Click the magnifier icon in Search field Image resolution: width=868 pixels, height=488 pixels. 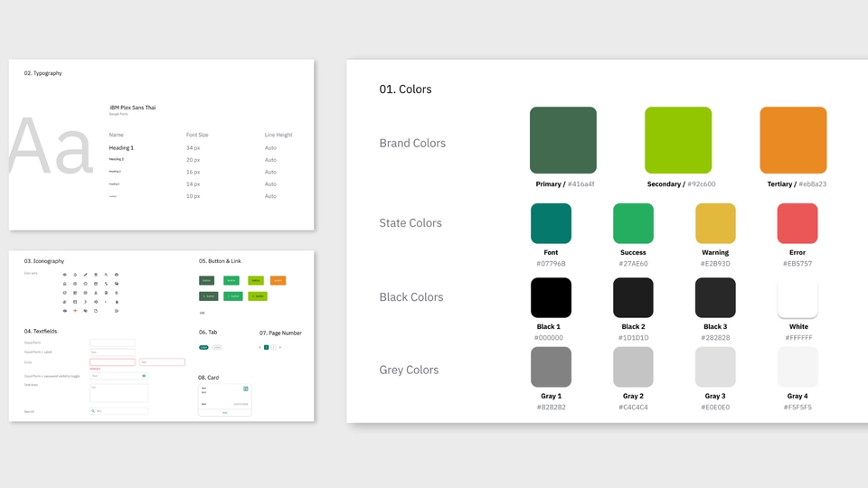(93, 411)
